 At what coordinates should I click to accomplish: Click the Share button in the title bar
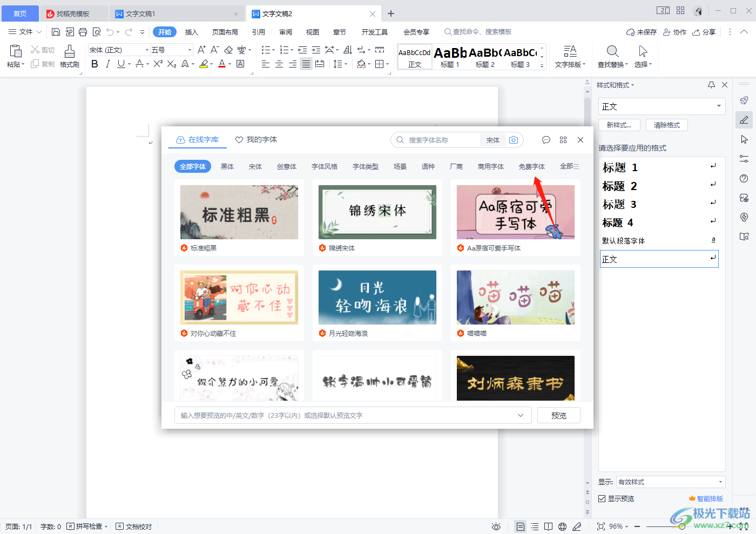704,32
